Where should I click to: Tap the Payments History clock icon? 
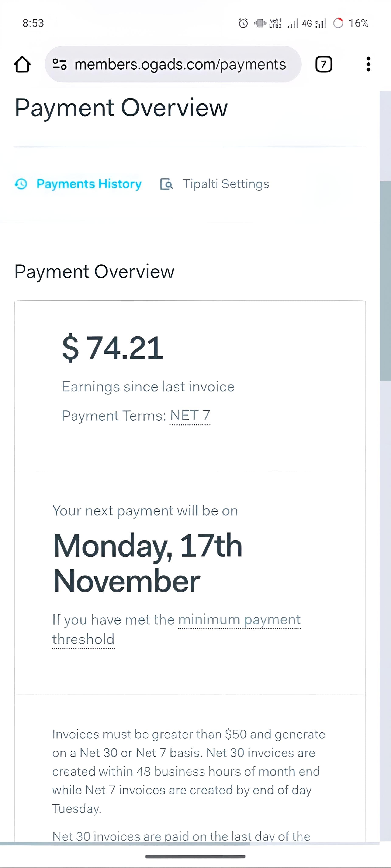coord(21,184)
